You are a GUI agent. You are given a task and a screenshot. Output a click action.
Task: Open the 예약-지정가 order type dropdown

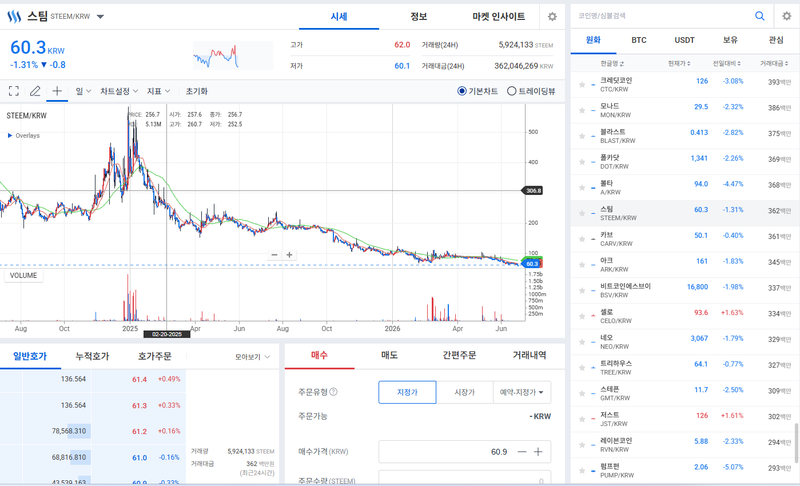pyautogui.click(x=522, y=392)
